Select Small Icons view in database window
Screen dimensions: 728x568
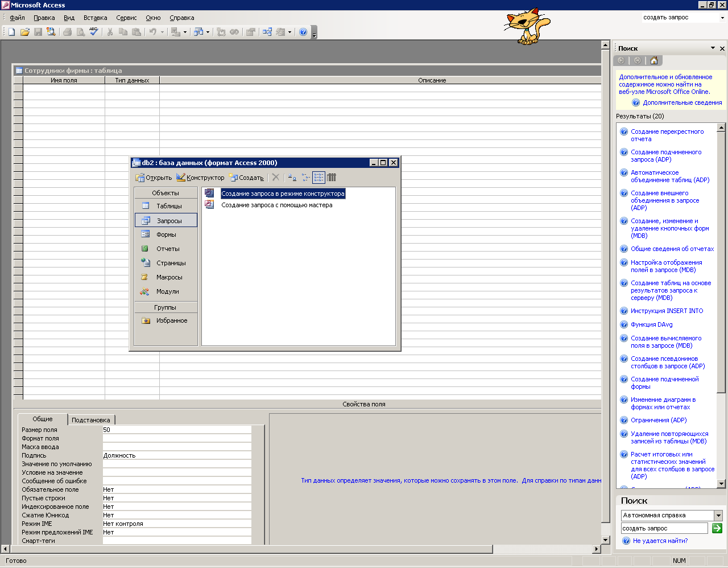(x=306, y=178)
